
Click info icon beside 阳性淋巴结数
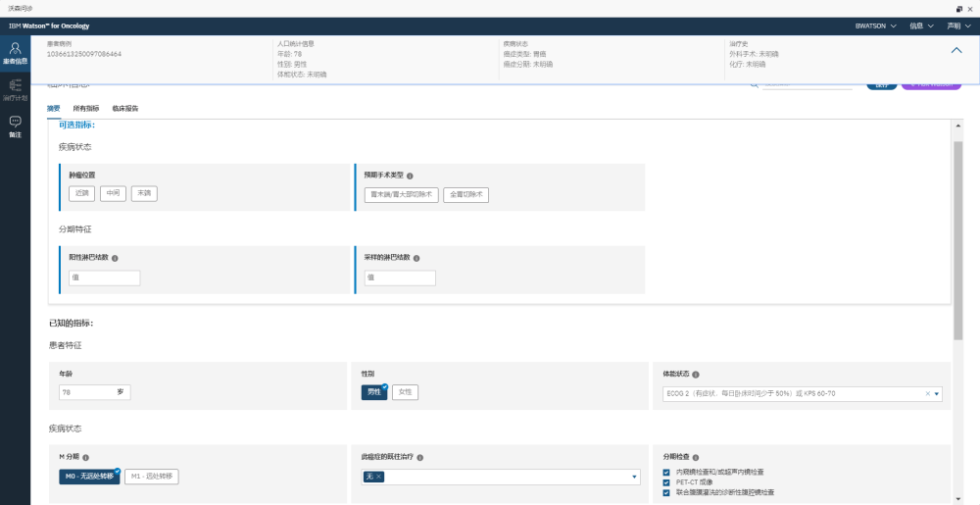point(116,259)
